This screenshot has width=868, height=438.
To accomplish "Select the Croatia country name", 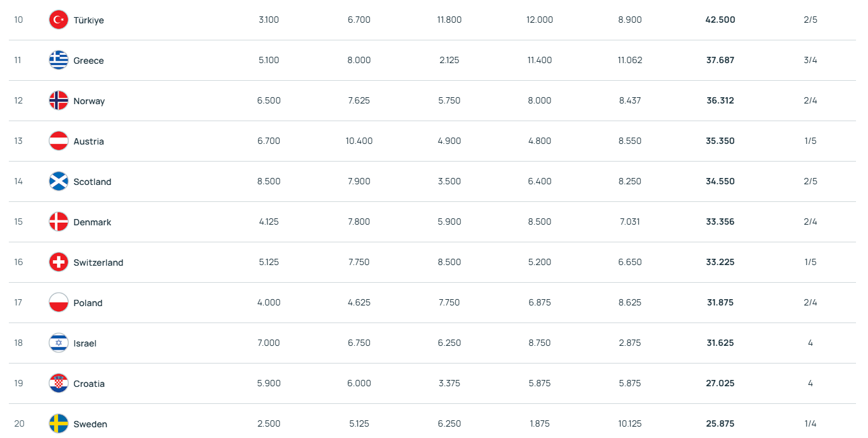I will (89, 384).
